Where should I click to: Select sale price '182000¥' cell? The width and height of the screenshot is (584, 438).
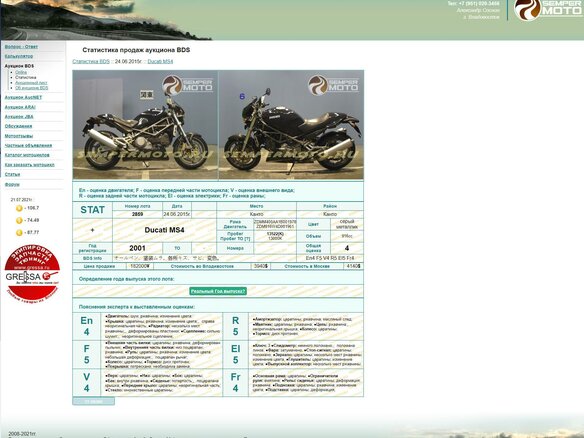140,266
